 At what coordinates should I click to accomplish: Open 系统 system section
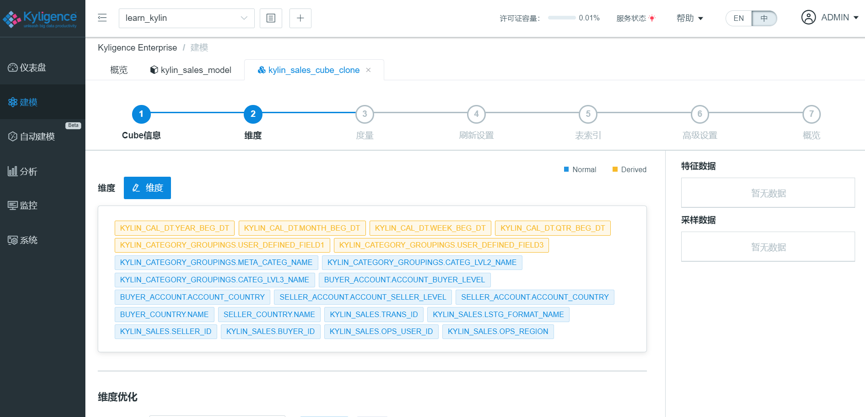28,240
